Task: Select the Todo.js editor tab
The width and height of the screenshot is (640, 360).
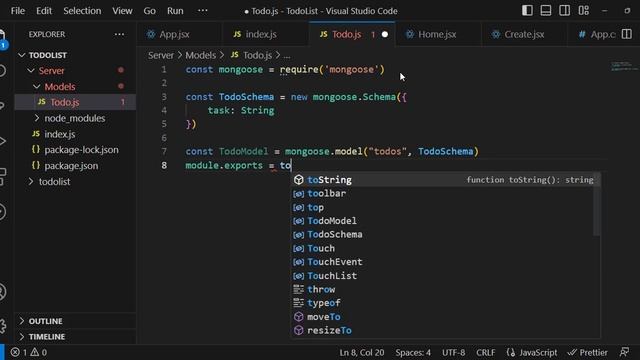Action: [x=352, y=34]
